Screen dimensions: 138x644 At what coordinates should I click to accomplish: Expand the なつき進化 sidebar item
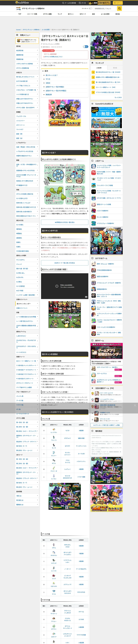click(x=27, y=225)
